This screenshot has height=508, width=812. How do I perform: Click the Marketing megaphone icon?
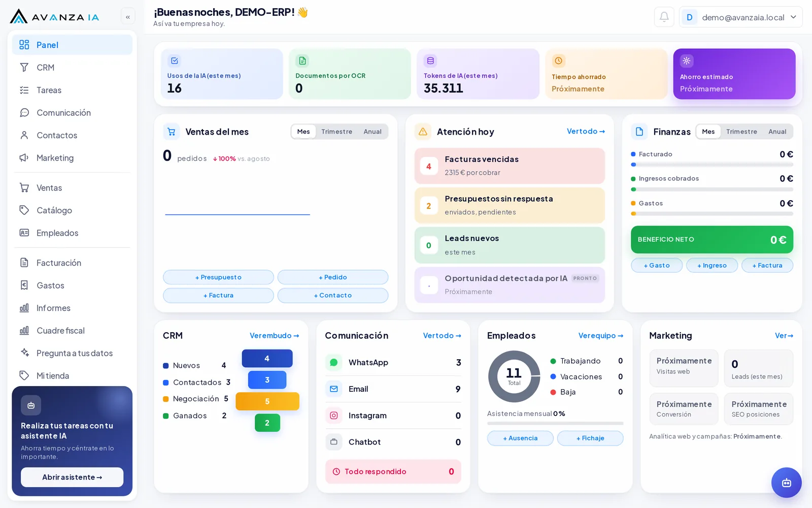point(24,157)
